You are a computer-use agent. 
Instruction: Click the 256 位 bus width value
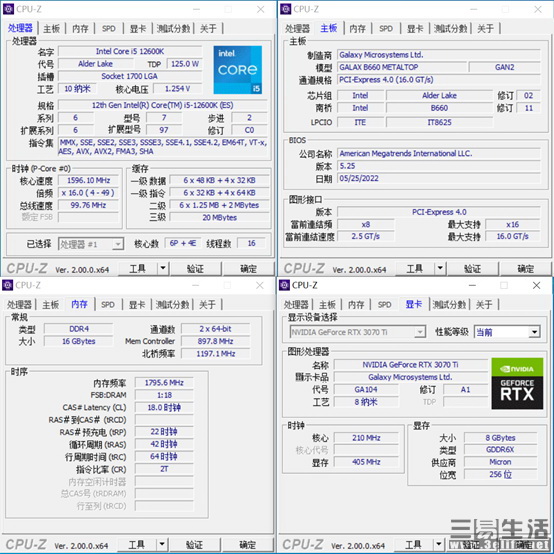tap(500, 475)
